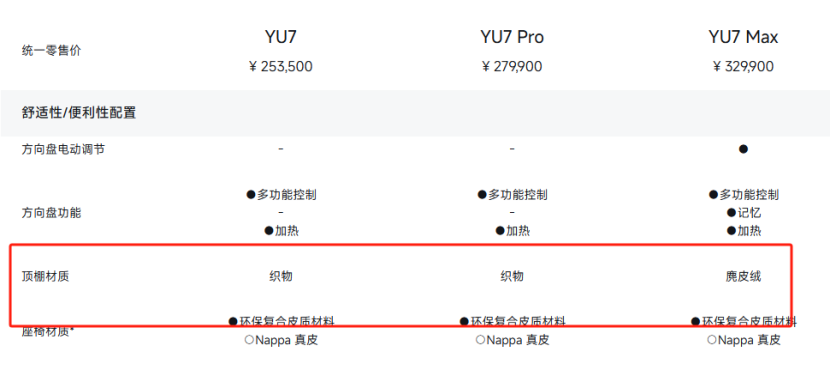830x376 pixels.
Task: Select the YU7 Max model column heading
Action: (743, 37)
